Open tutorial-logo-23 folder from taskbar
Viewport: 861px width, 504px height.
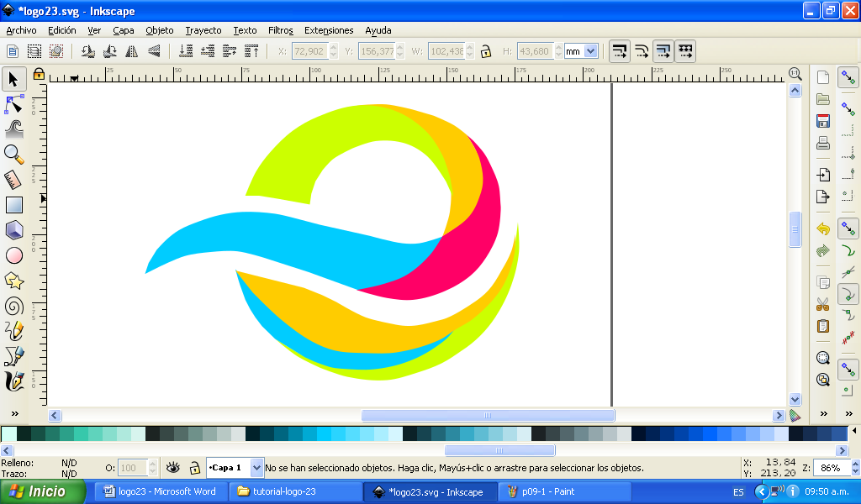[x=295, y=491]
